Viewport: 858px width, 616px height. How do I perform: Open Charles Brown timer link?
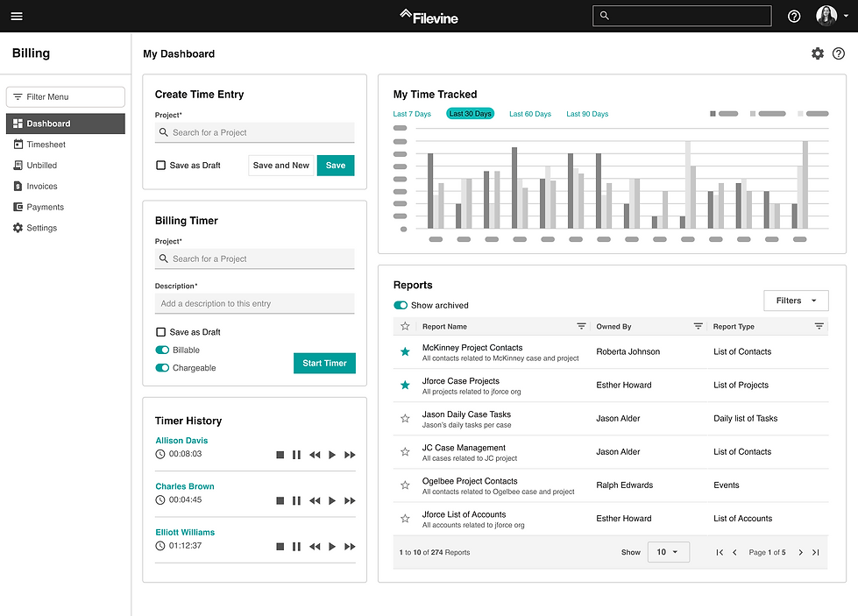tap(185, 486)
